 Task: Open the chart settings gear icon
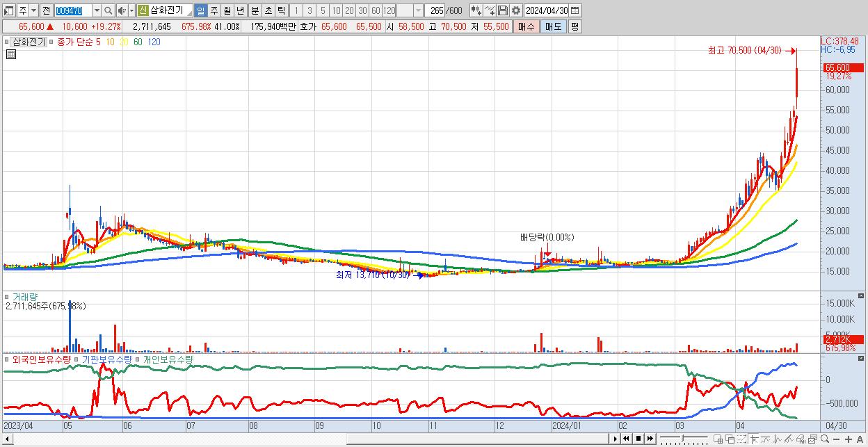pyautogui.click(x=516, y=10)
